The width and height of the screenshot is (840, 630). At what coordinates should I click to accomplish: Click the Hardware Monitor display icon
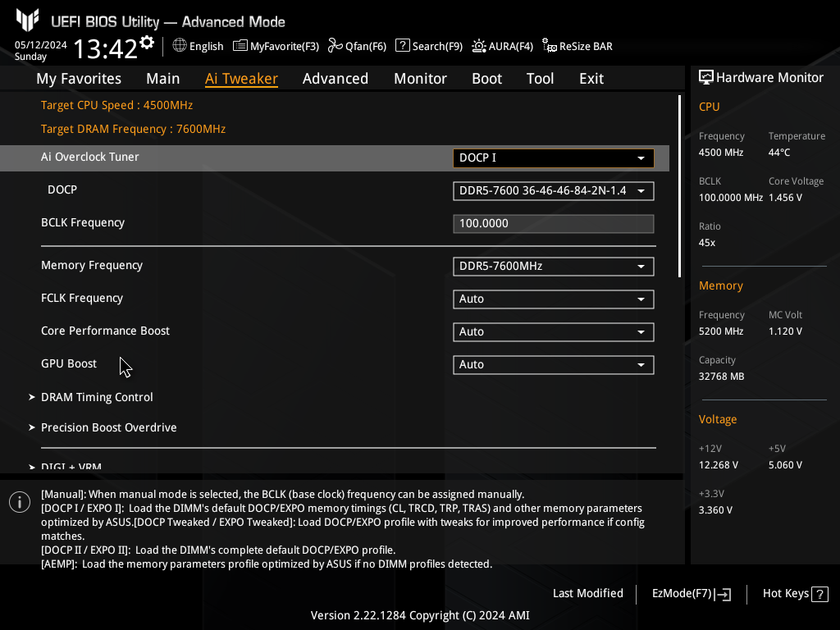pos(706,78)
